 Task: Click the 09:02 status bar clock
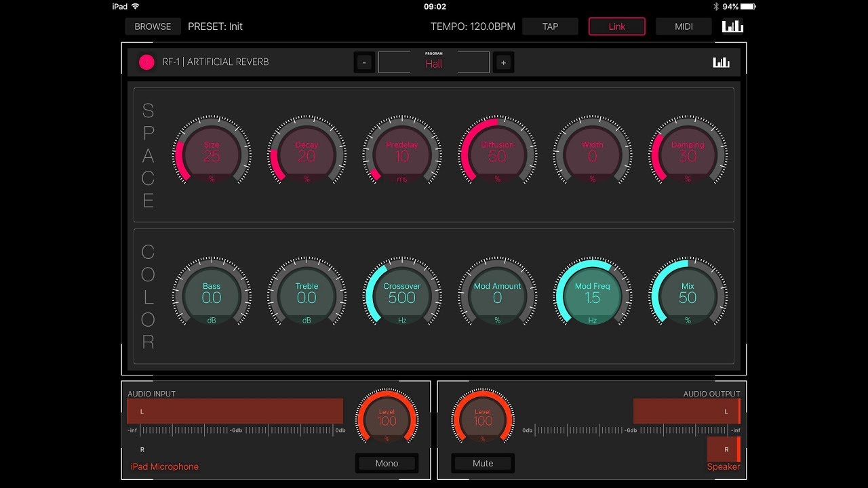pos(435,6)
